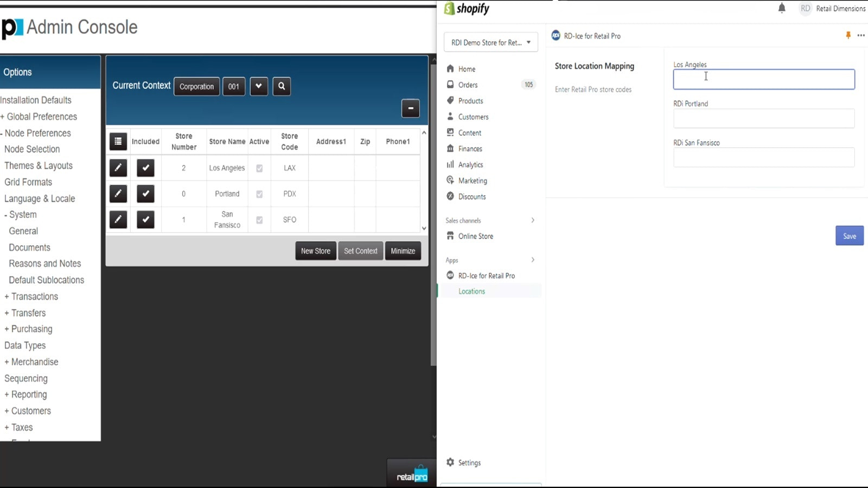The image size is (868, 488).
Task: Click the Set Context button
Action: click(361, 251)
